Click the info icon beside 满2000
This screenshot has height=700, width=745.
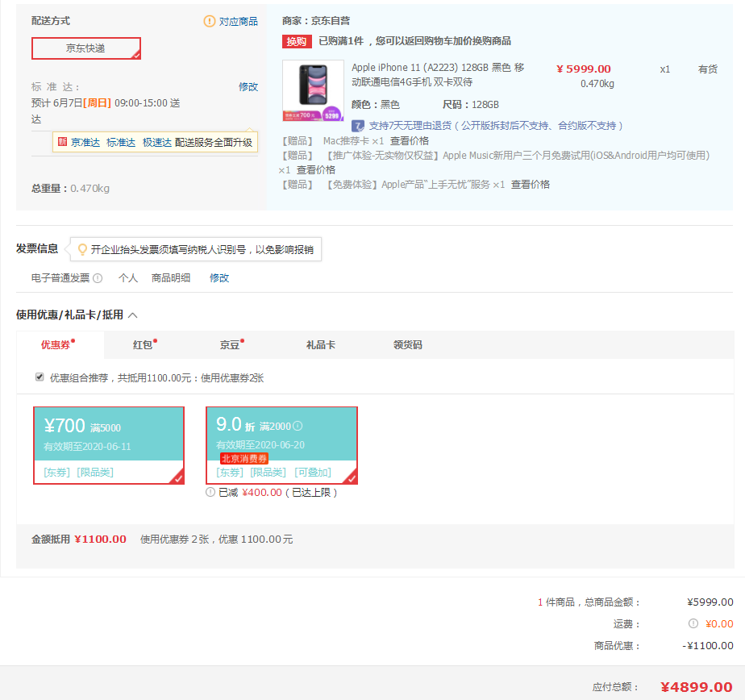click(298, 426)
